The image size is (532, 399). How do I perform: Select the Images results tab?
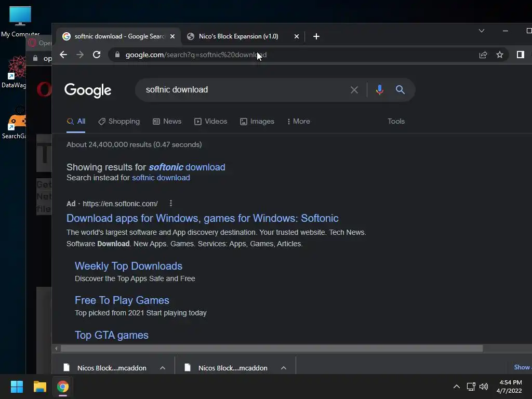coord(257,122)
